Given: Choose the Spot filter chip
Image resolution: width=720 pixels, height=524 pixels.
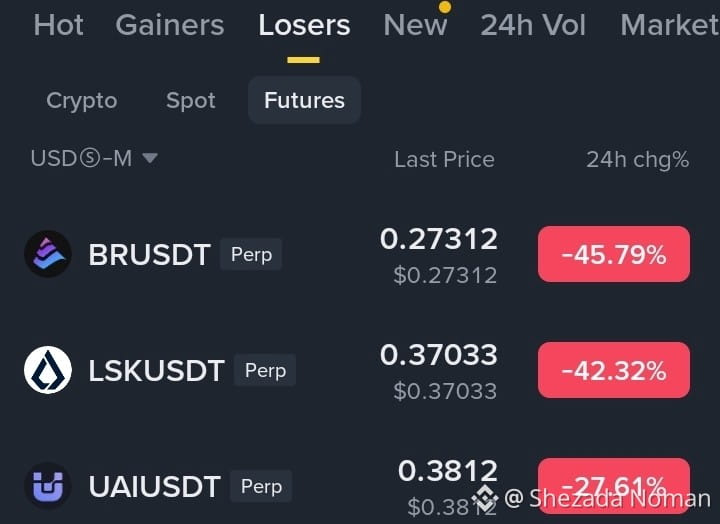Looking at the screenshot, I should (x=191, y=100).
